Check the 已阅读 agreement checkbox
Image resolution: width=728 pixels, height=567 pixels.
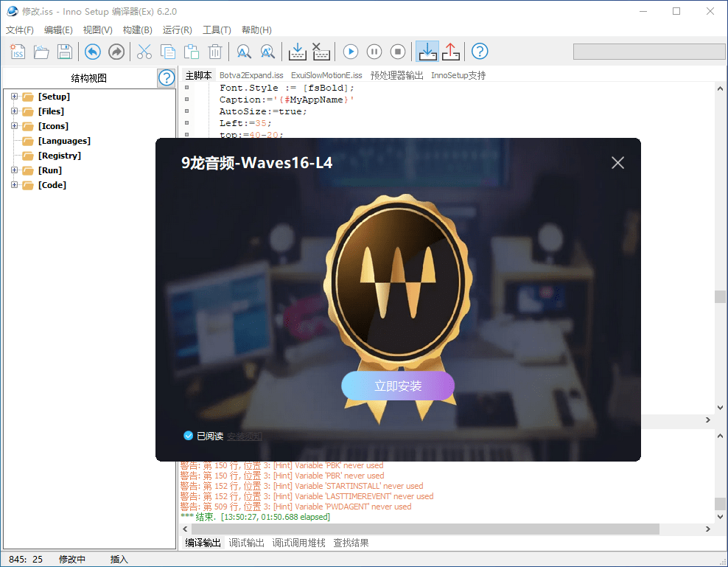(x=189, y=436)
